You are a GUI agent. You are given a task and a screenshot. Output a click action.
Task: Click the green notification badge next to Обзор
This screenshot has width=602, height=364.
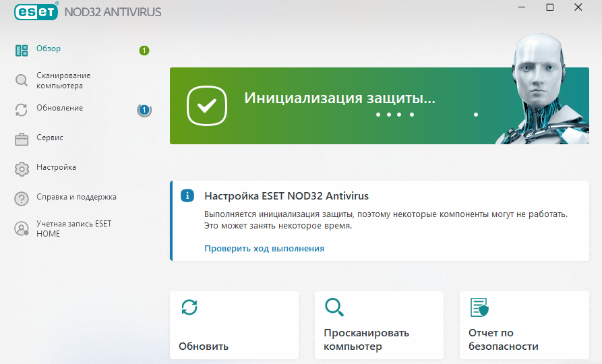point(144,51)
